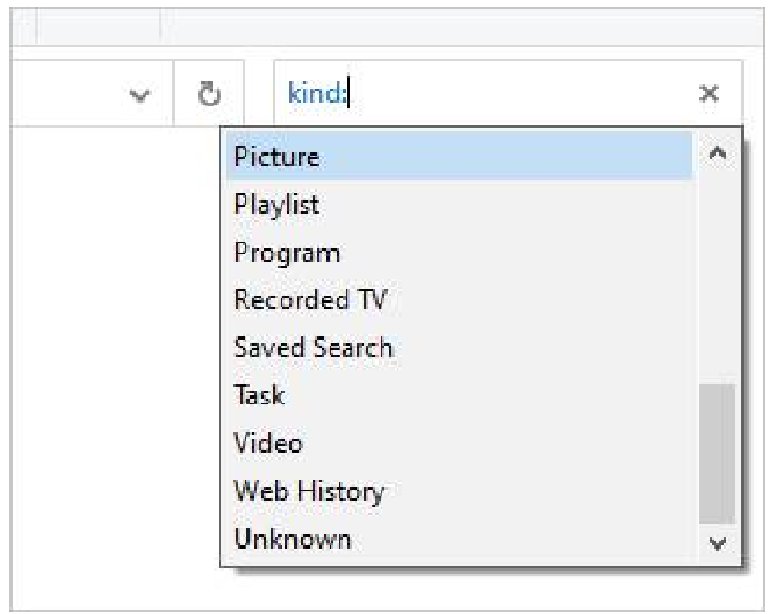
Task: Choose Playlist in the kind list
Action: click(459, 204)
